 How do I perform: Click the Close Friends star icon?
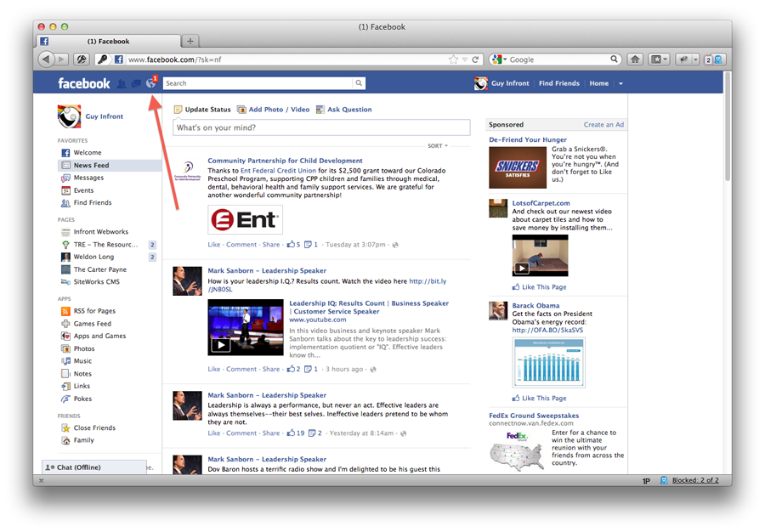(x=65, y=428)
